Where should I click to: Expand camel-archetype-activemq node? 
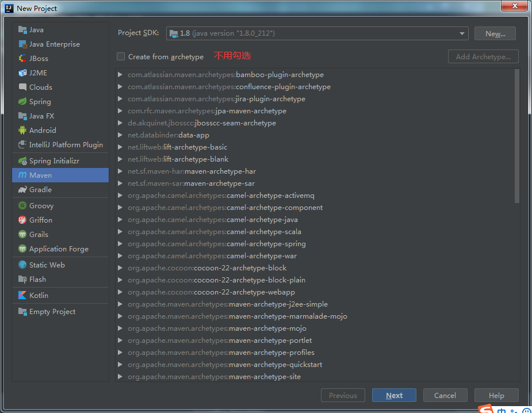click(x=120, y=196)
